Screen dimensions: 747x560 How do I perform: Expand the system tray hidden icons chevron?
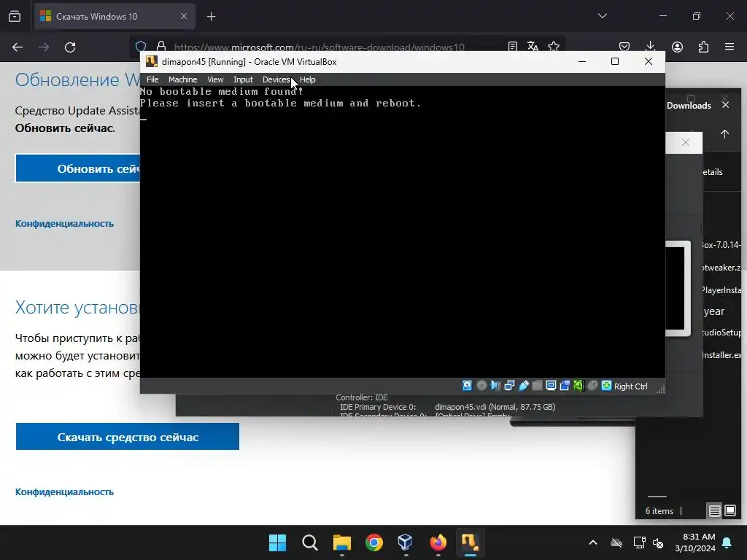point(592,542)
